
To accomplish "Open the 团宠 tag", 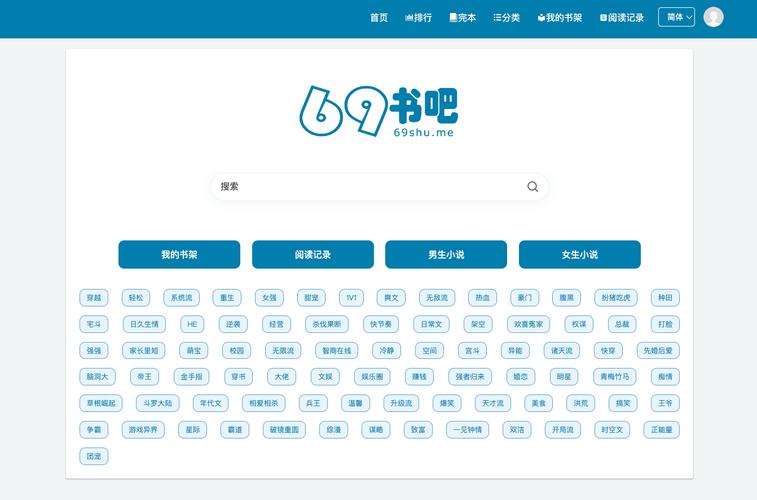I will [x=94, y=456].
